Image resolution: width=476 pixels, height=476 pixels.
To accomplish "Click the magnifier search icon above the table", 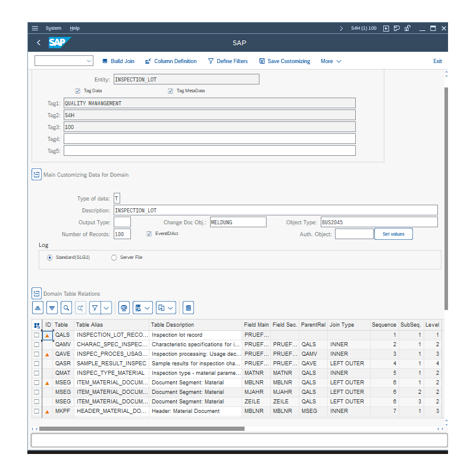I will click(66, 308).
